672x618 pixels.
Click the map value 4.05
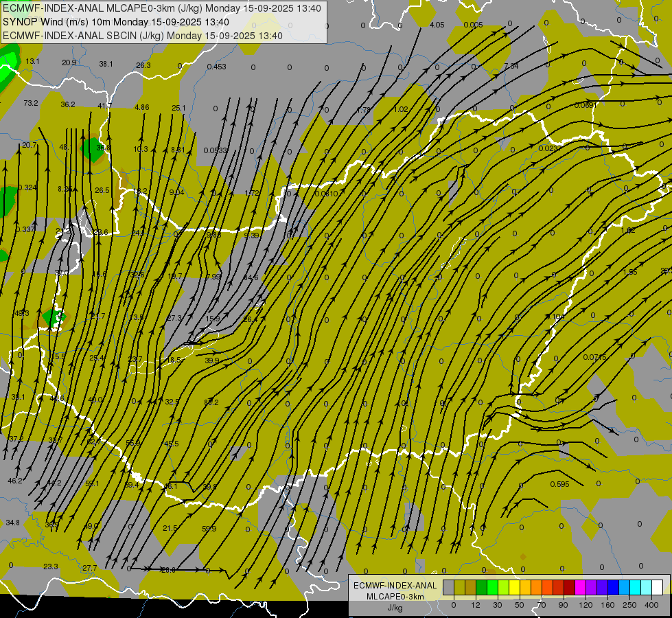point(437,25)
